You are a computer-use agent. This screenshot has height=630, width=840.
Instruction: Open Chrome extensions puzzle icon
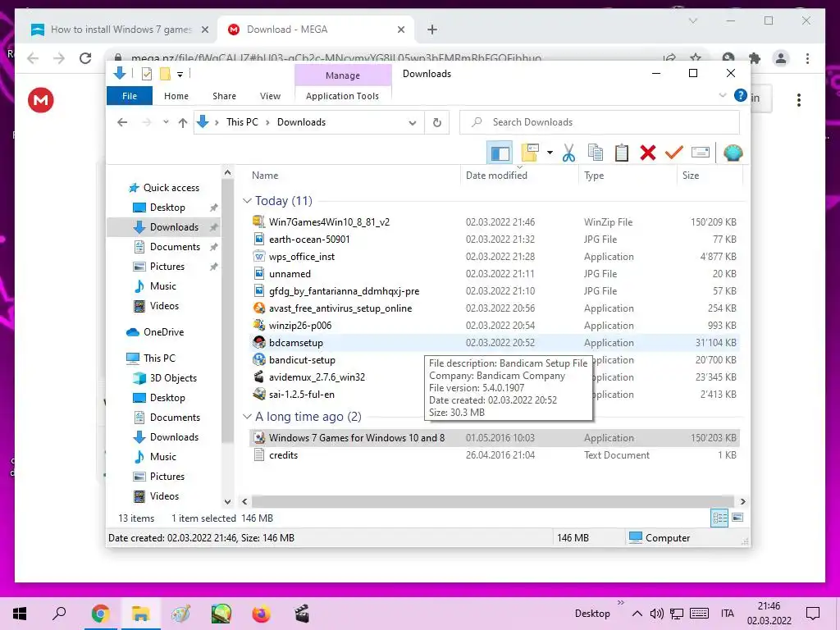pos(755,58)
